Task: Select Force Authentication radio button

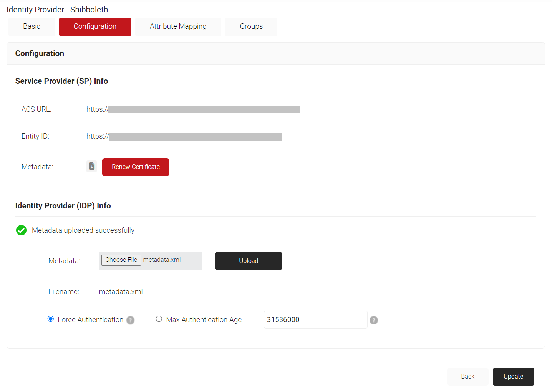Action: point(51,319)
